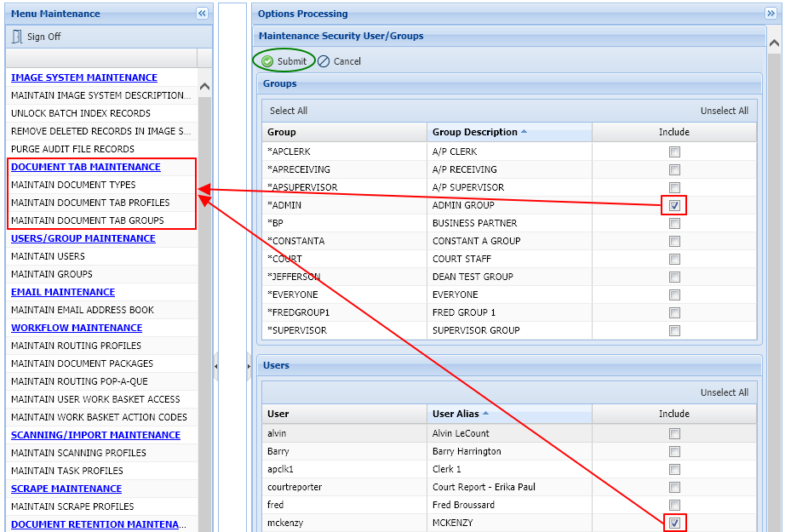Collapse the Menu Maintenance panel with double-left chevron
Screen dimensions: 785x532
[x=202, y=14]
